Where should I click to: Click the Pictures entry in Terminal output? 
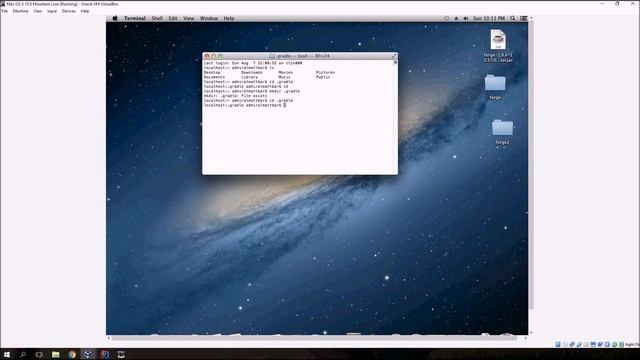click(x=325, y=72)
